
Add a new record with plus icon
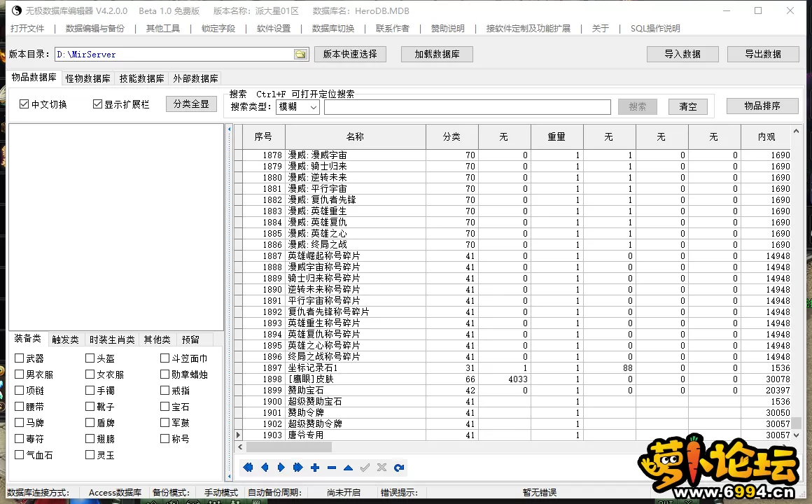tap(315, 468)
